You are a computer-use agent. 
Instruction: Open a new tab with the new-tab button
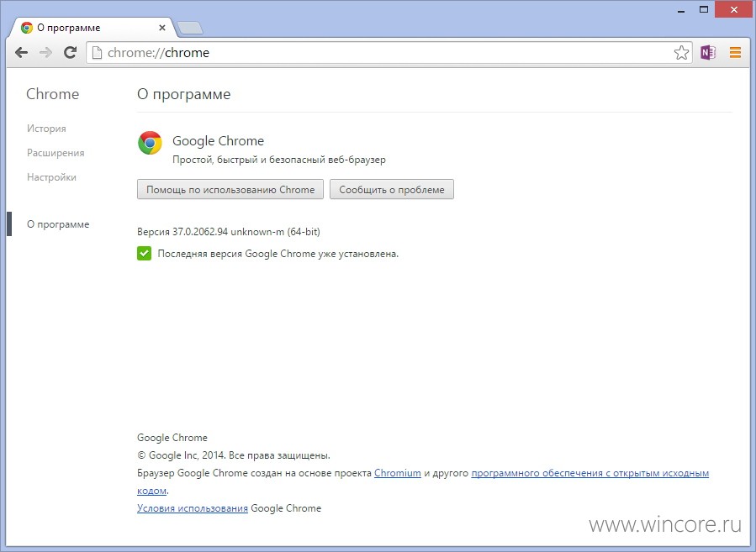pos(190,29)
